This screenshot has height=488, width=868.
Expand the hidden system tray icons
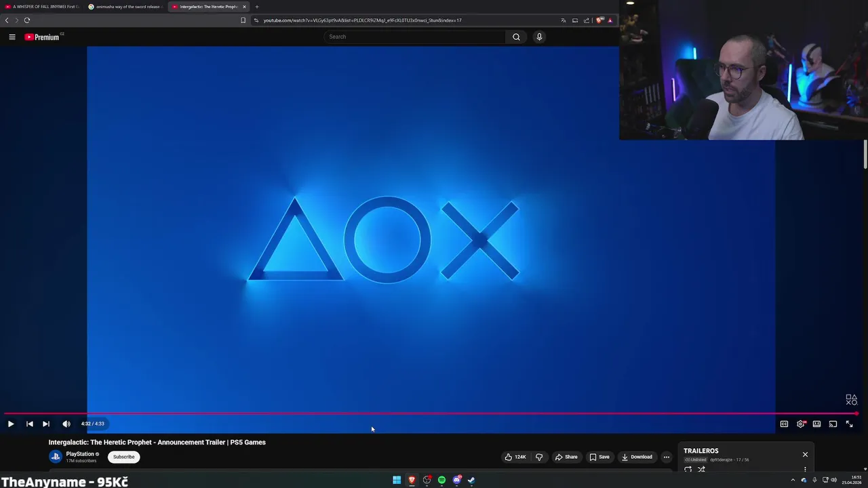pos(793,481)
